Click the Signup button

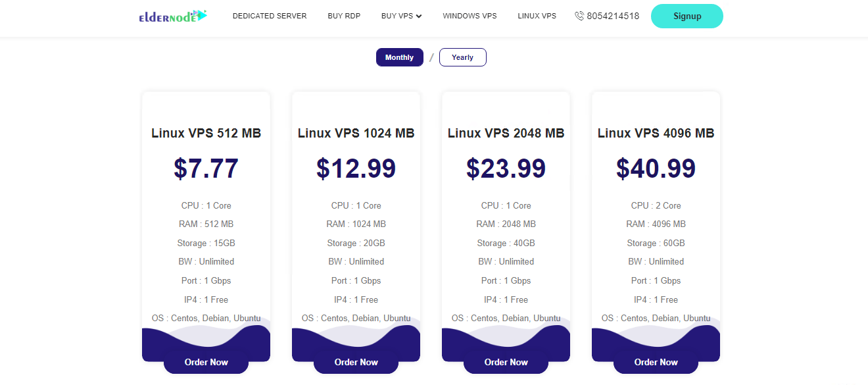coord(687,16)
